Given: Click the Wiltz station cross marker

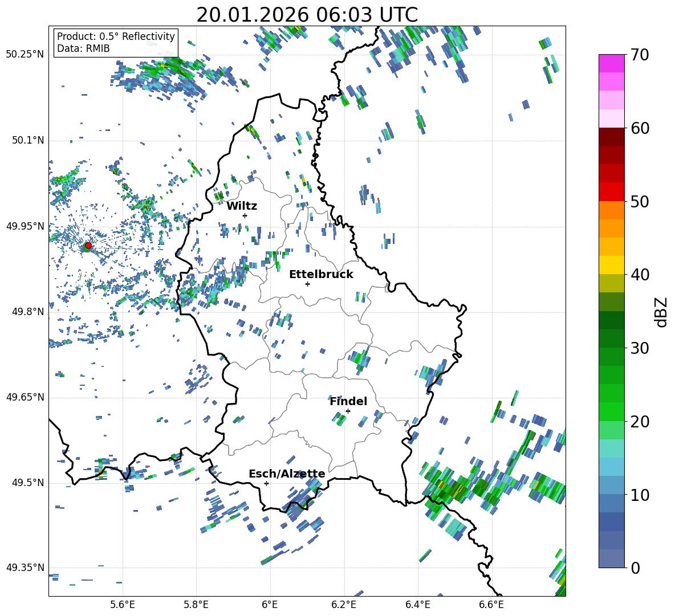Looking at the screenshot, I should click(x=245, y=215).
